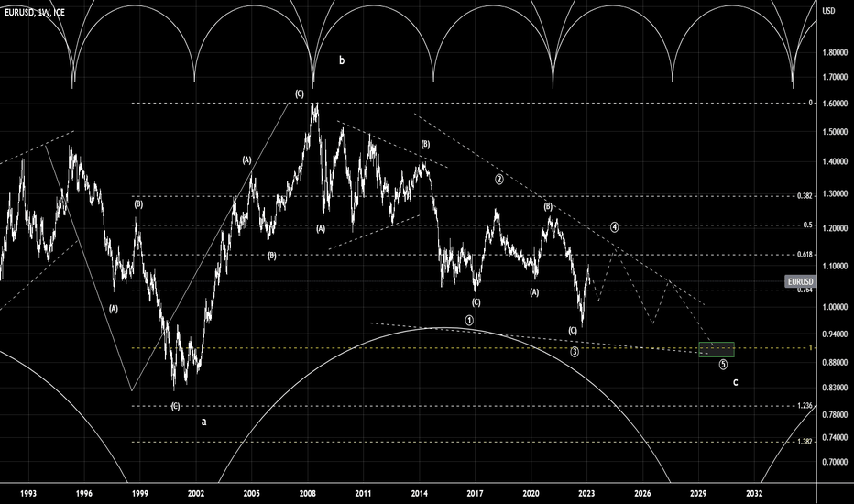This screenshot has height=504, width=854.
Task: Click the 0.88000 price axis label
Action: 835,362
